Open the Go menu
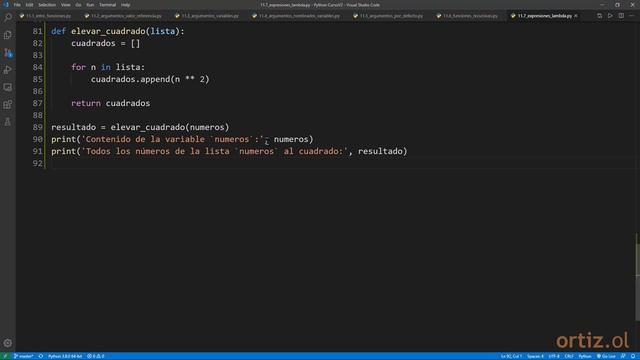This screenshot has width=640, height=360. [78, 5]
